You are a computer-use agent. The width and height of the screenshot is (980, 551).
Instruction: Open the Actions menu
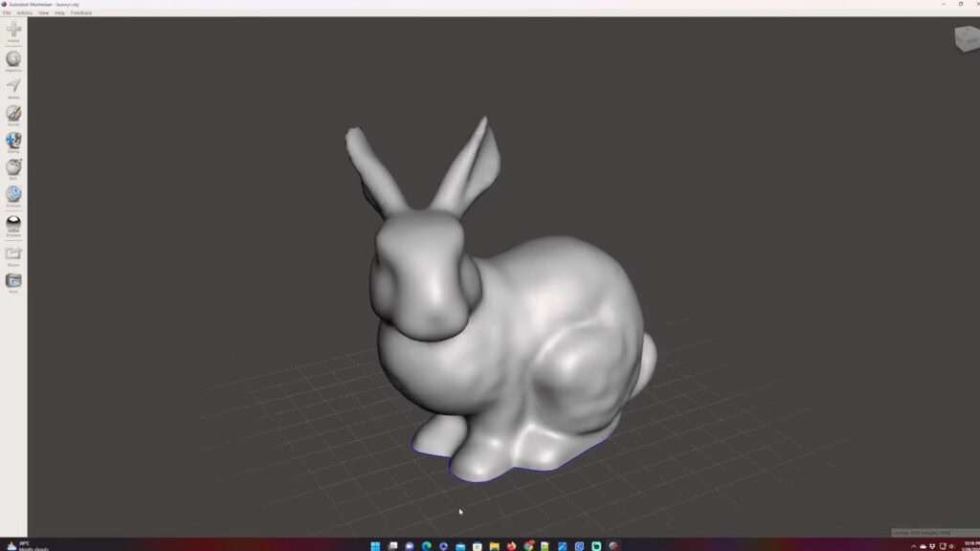24,12
